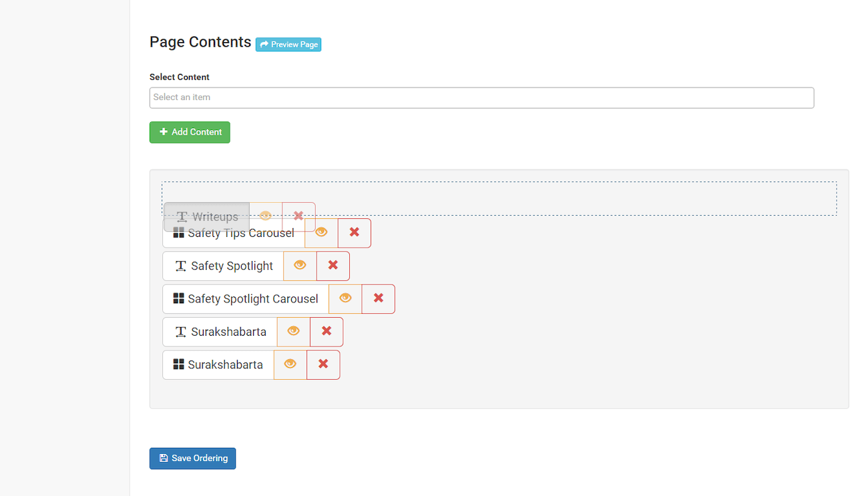Hide the Safety Spotlight Carousel content
Image resolution: width=868 pixels, height=496 pixels.
click(x=345, y=298)
